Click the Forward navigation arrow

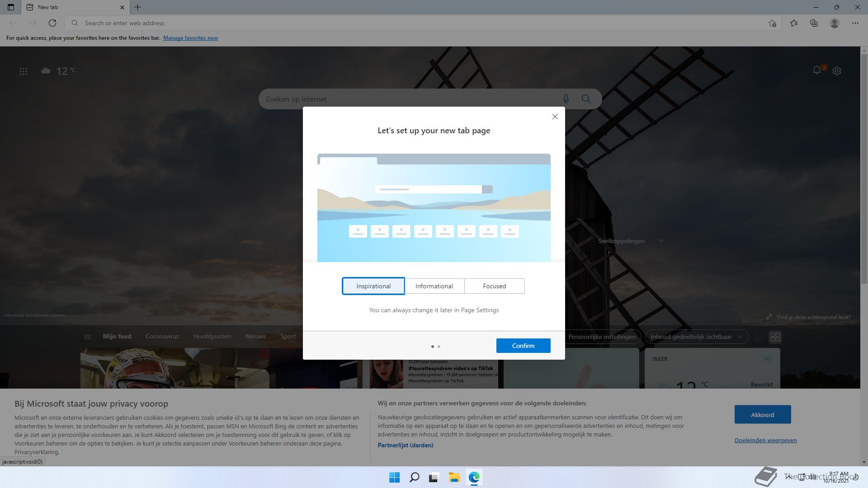(x=33, y=23)
